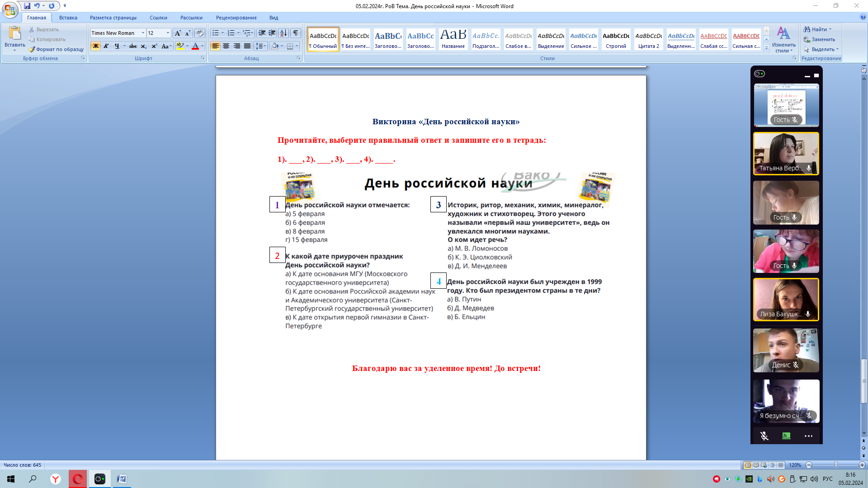Increase font size with the grow font icon
The height and width of the screenshot is (488, 868).
pyautogui.click(x=178, y=33)
